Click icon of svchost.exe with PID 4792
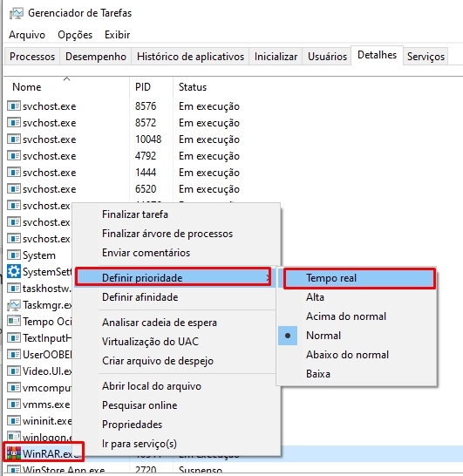Screen dimensions: 463x476 point(14,156)
